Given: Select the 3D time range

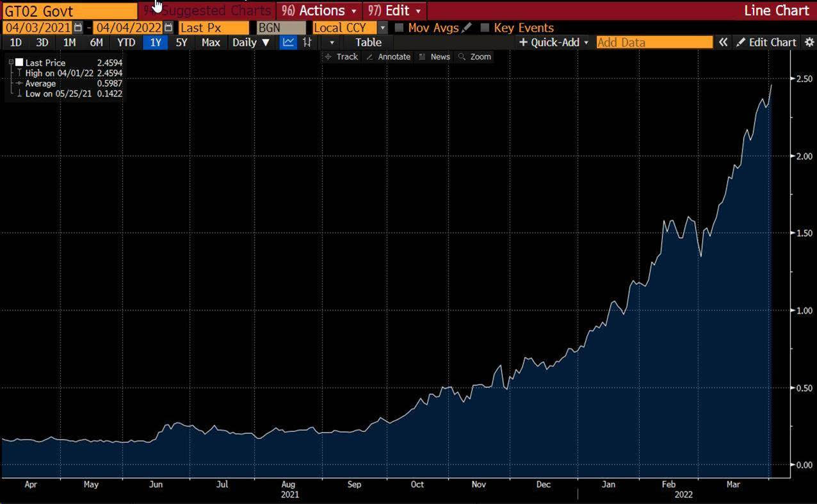Looking at the screenshot, I should coord(42,42).
